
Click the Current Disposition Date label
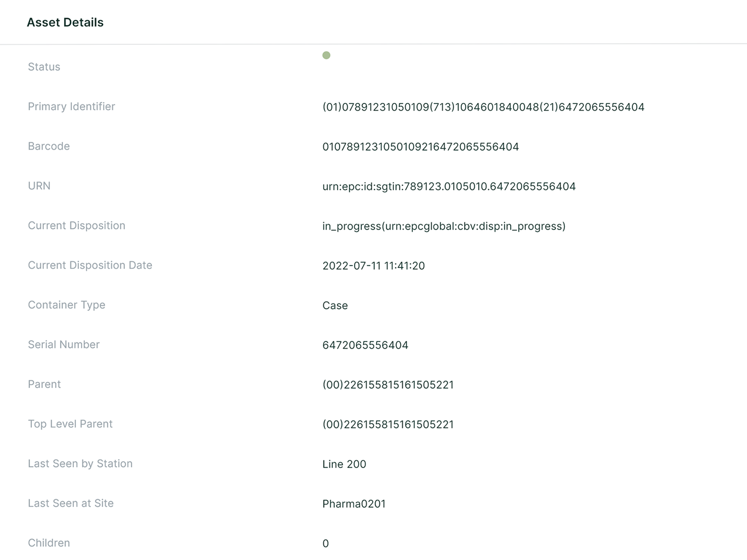click(x=90, y=265)
